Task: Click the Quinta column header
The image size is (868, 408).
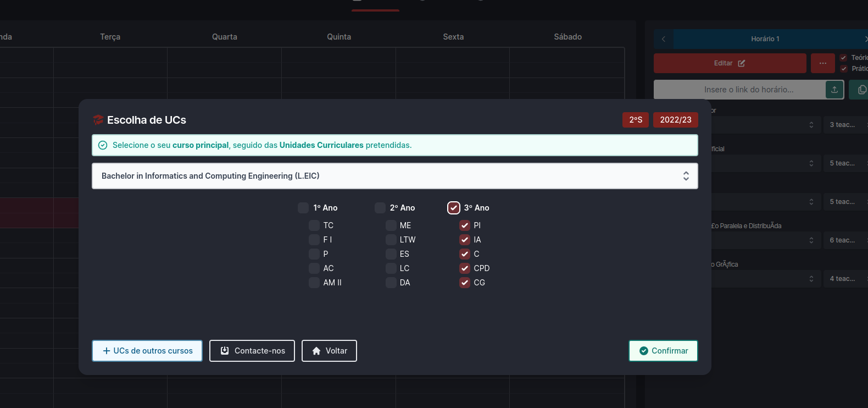Action: [x=339, y=37]
